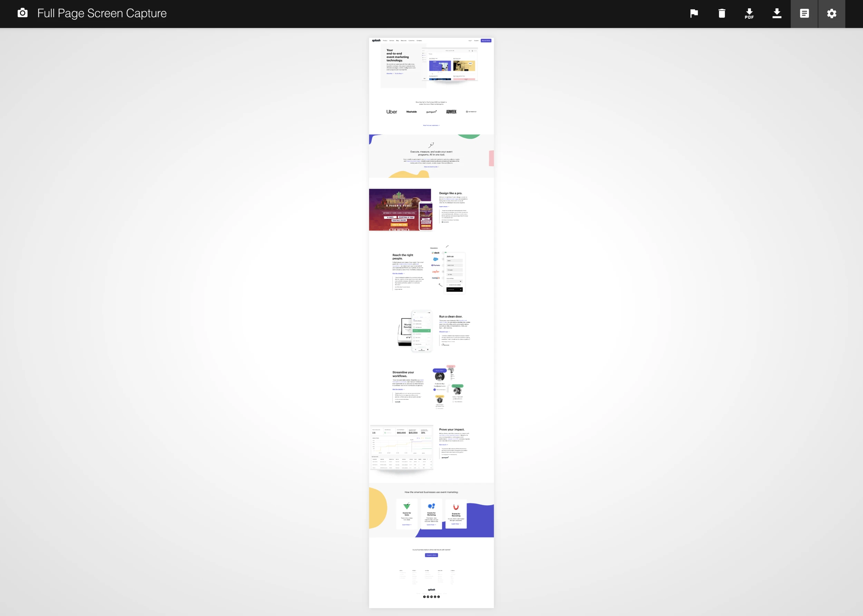Open the settings gear
This screenshot has height=616, width=863.
tap(832, 14)
